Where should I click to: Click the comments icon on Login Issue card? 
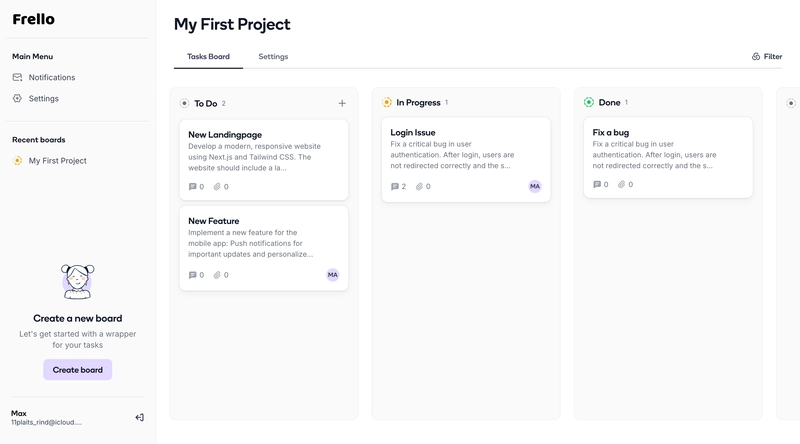[x=395, y=186]
